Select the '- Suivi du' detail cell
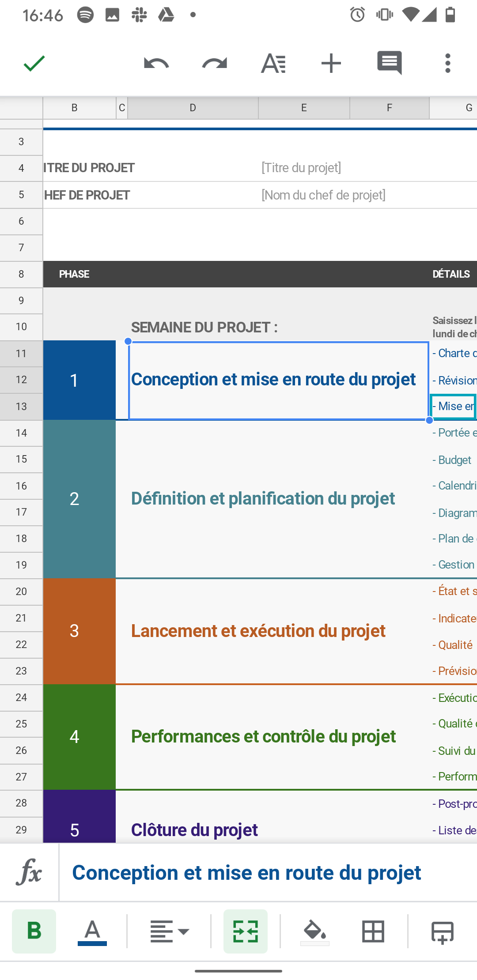The image size is (477, 980). click(x=454, y=750)
